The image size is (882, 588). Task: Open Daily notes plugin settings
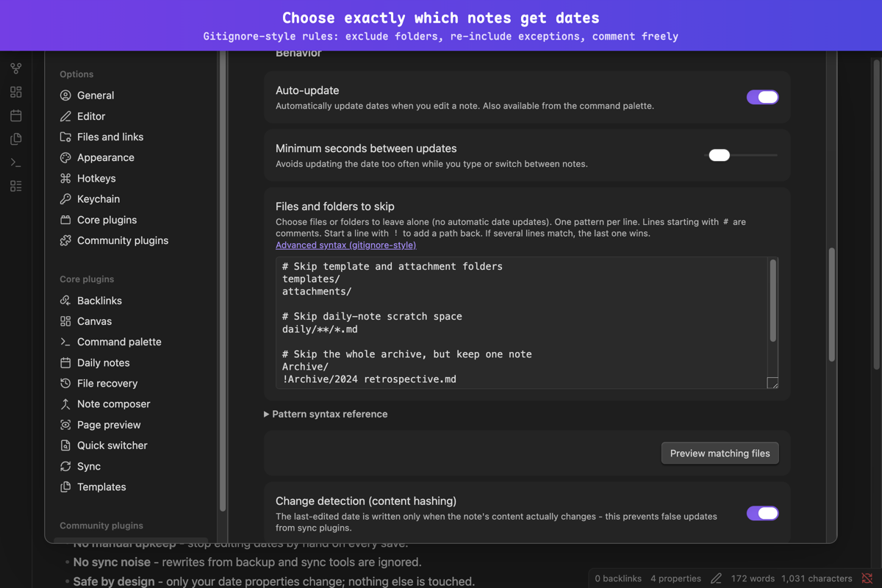103,362
